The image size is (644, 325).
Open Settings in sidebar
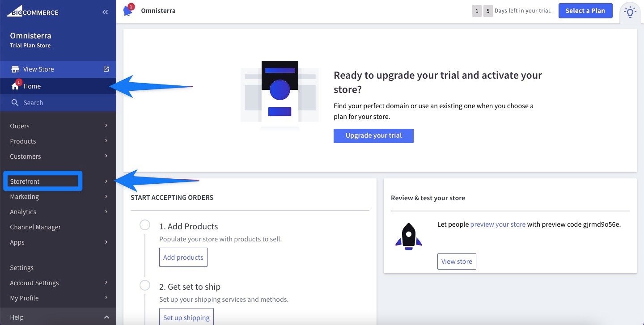coord(58,268)
